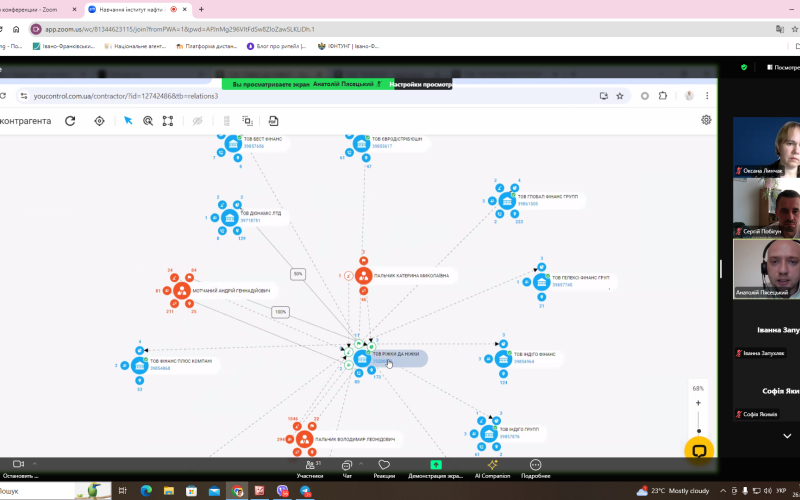800x500 pixels.
Task: Open Microsoft Edge from taskbar
Action: point(146,491)
